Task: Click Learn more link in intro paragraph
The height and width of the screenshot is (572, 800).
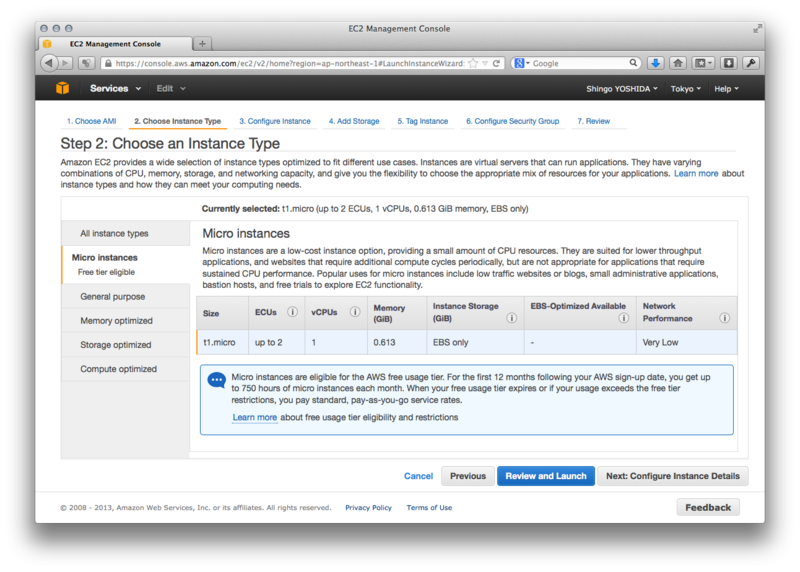Action: 696,173
